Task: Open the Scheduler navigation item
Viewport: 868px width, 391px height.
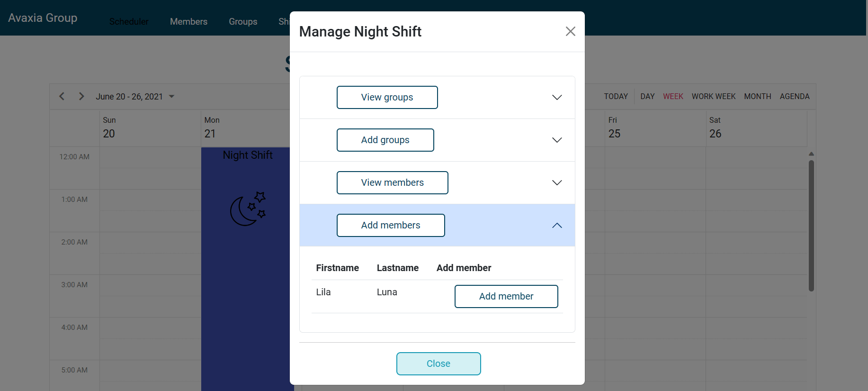Action: (x=129, y=21)
